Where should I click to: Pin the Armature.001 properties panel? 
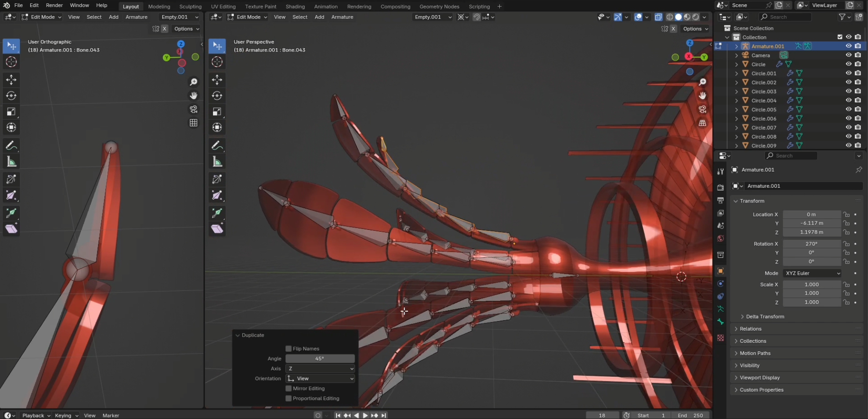click(859, 170)
